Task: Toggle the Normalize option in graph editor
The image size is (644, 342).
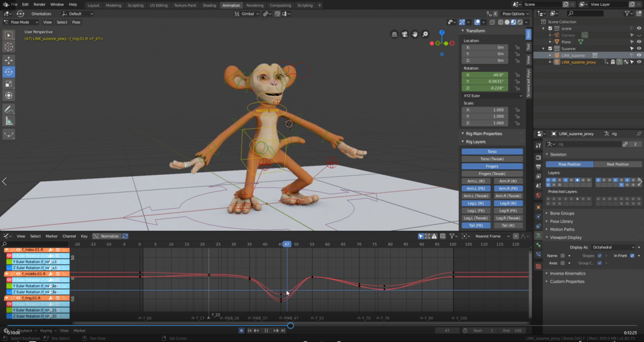Action: [x=106, y=236]
